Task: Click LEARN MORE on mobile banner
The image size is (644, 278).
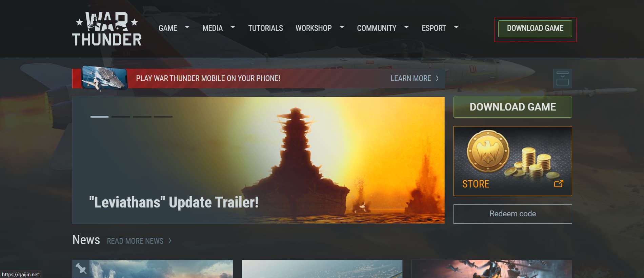Action: click(x=411, y=78)
